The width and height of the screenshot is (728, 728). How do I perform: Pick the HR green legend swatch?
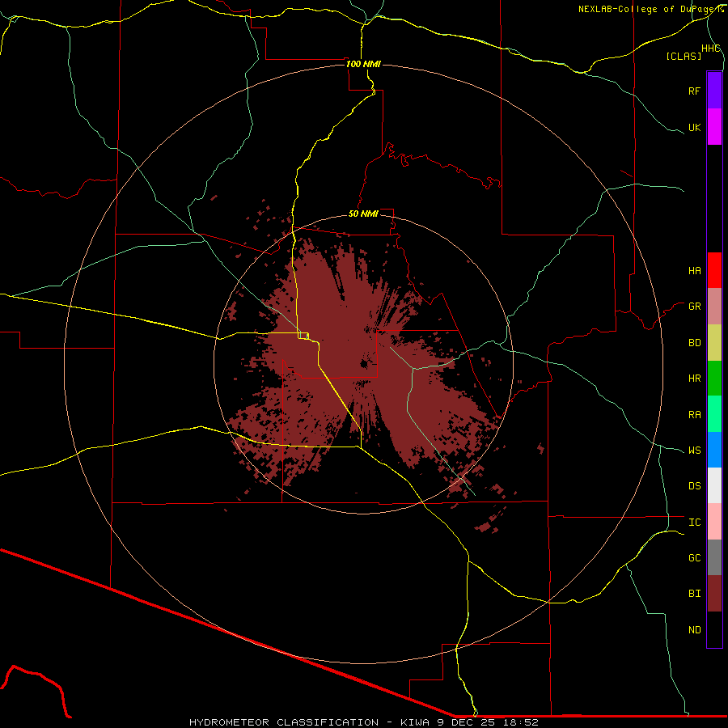(714, 379)
